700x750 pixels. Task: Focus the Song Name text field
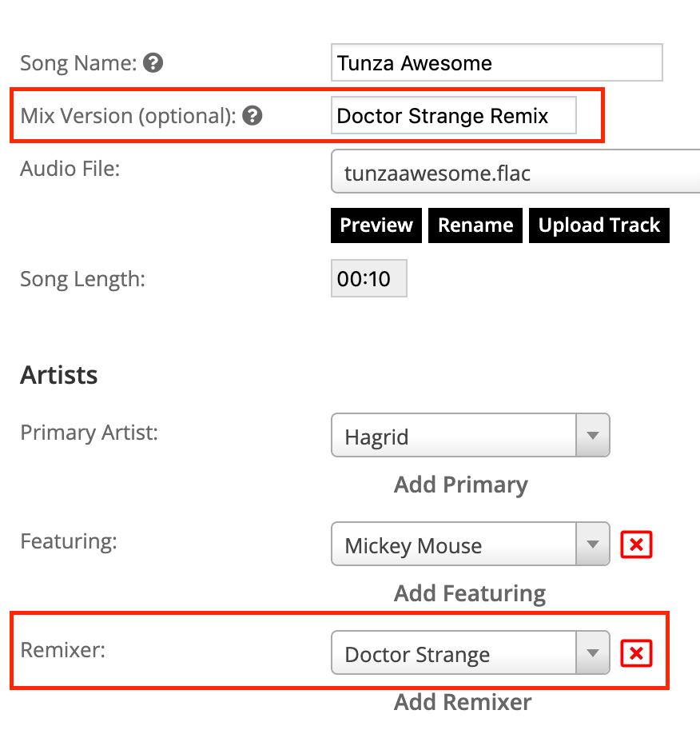coord(497,62)
